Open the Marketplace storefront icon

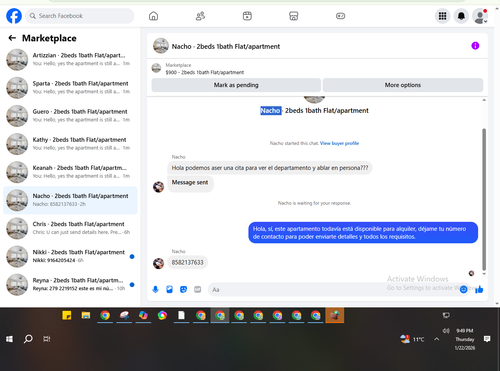point(294,16)
